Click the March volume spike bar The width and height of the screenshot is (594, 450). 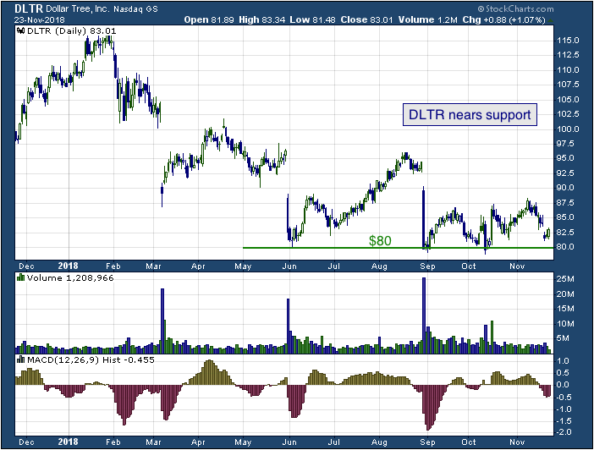click(163, 321)
